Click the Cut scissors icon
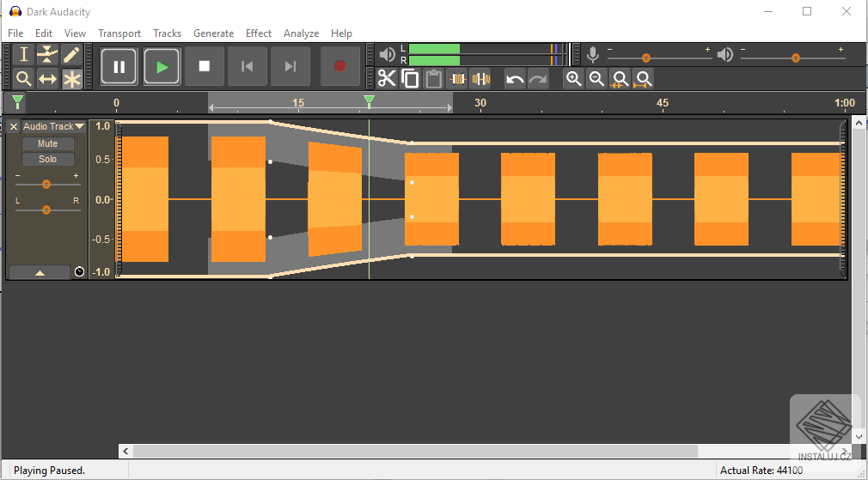This screenshot has height=480, width=868. coord(387,78)
